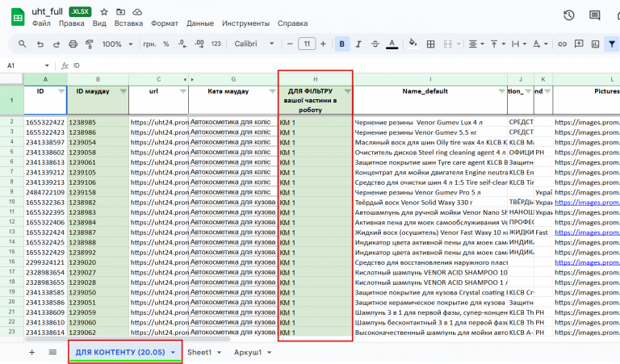Image resolution: width=620 pixels, height=364 pixels.
Task: Toggle italic formatting
Action: (x=358, y=44)
